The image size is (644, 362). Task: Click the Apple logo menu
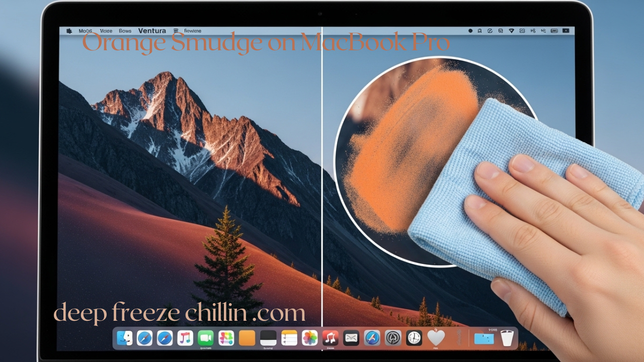click(x=69, y=30)
